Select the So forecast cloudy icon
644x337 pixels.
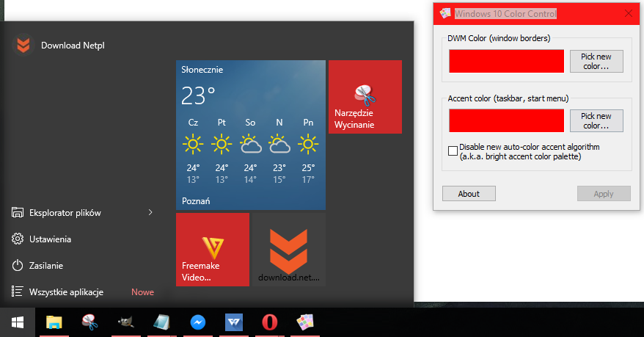(x=251, y=145)
